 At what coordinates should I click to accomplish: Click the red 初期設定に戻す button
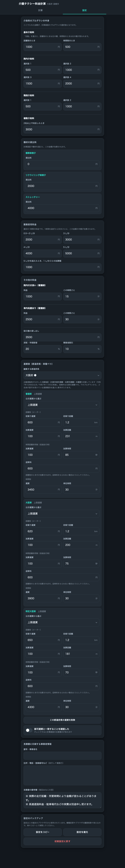point(62,841)
